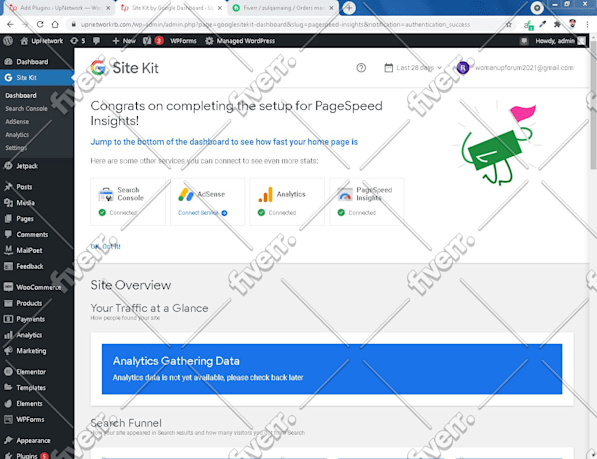
Task: Open the WordPress logo menu
Action: click(8, 41)
